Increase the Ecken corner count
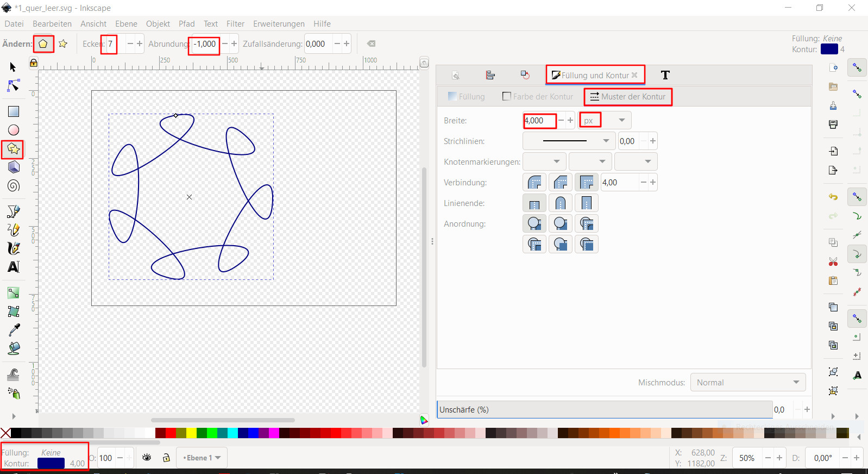 (x=140, y=43)
